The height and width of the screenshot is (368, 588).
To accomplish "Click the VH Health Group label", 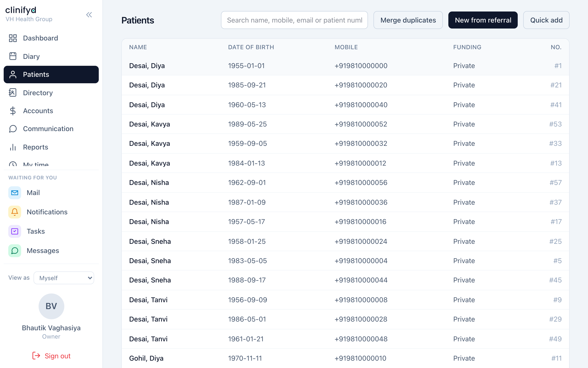I will (29, 19).
